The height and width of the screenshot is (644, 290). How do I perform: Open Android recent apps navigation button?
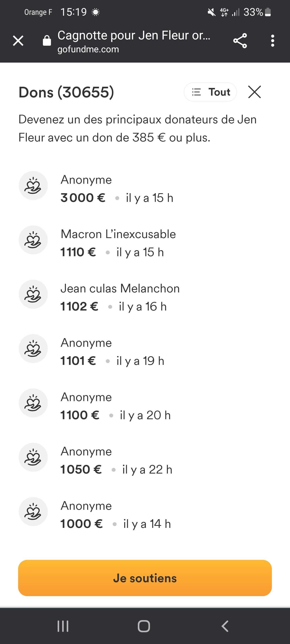[63, 626]
